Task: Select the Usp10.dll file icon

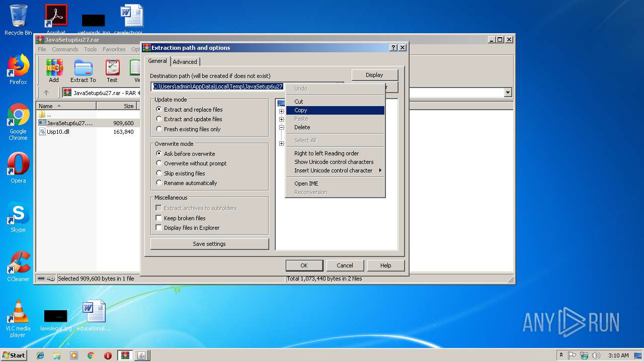Action: tap(42, 132)
